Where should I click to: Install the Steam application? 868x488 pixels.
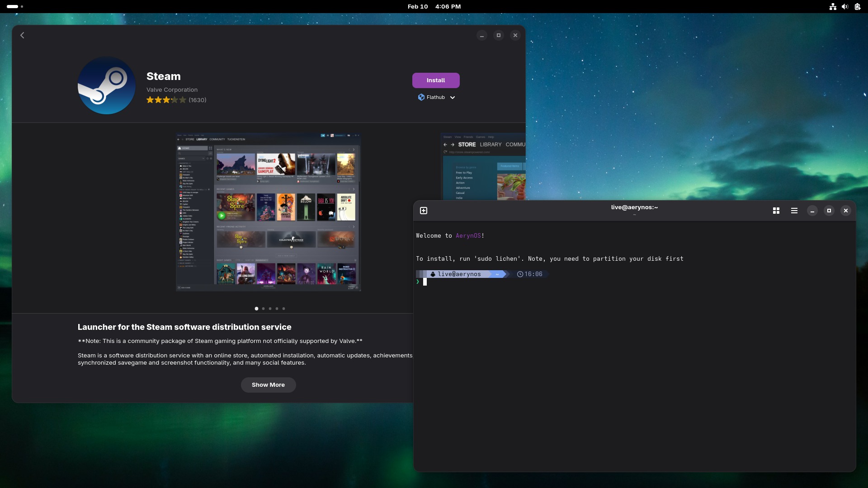(x=436, y=80)
